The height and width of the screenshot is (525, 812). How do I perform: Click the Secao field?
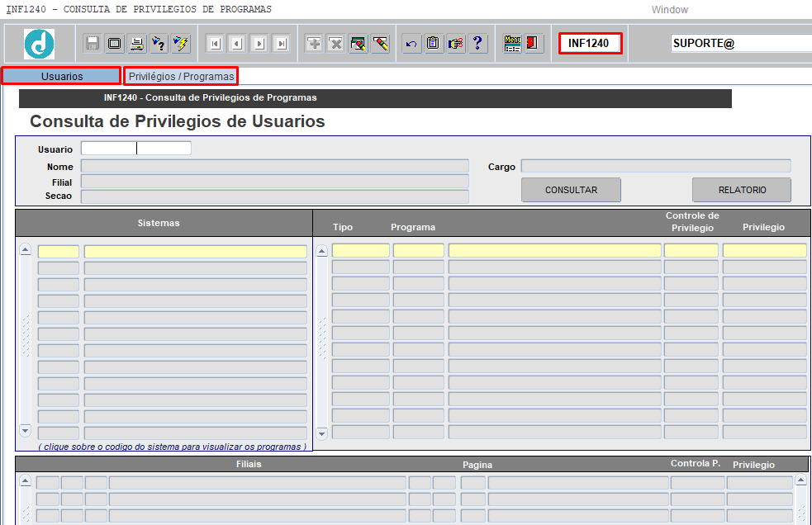pyautogui.click(x=275, y=196)
